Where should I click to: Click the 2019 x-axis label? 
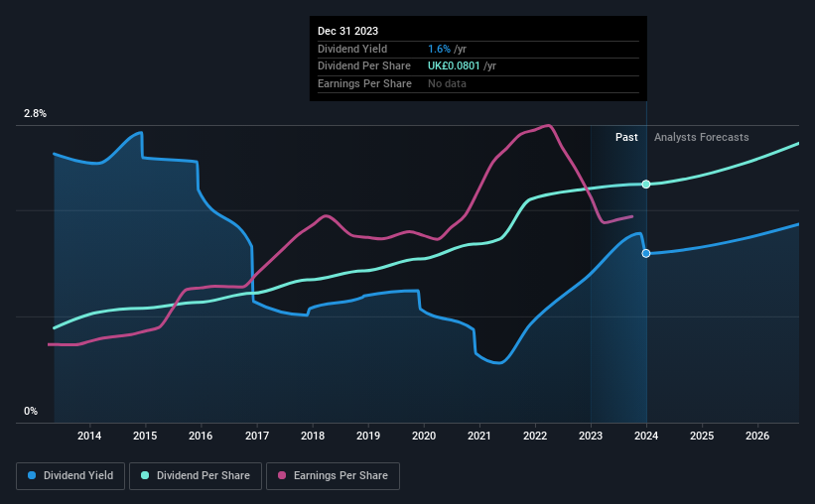coord(368,436)
